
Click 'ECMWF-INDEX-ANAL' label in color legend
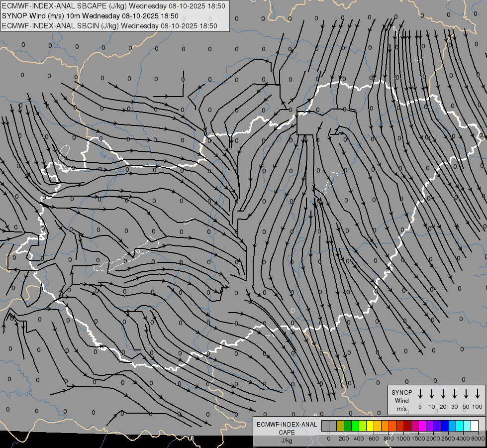pos(287,425)
